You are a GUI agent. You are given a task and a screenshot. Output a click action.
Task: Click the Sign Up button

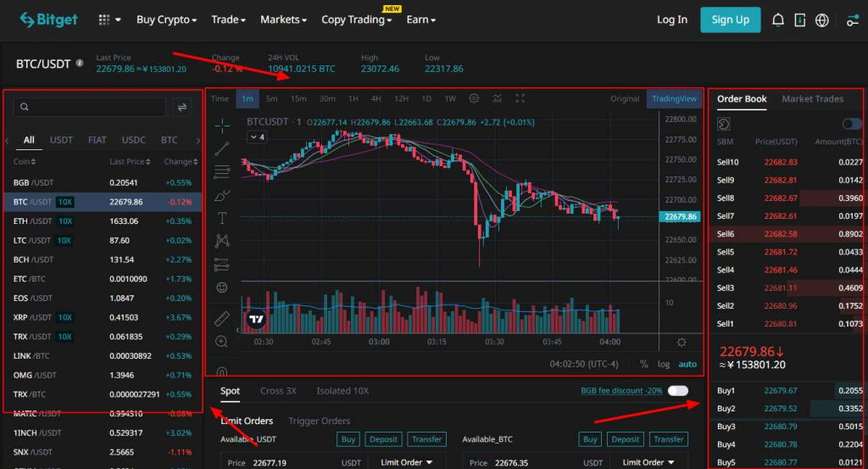pyautogui.click(x=730, y=20)
